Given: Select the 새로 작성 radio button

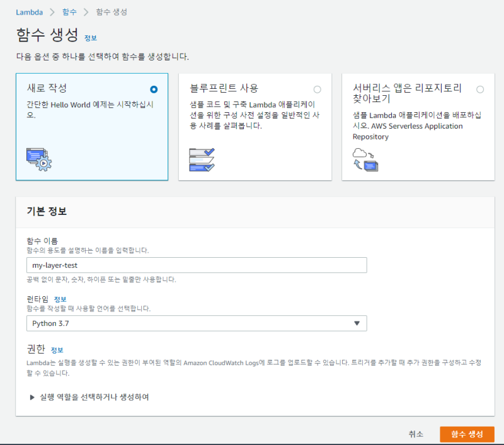Looking at the screenshot, I should coord(154,90).
